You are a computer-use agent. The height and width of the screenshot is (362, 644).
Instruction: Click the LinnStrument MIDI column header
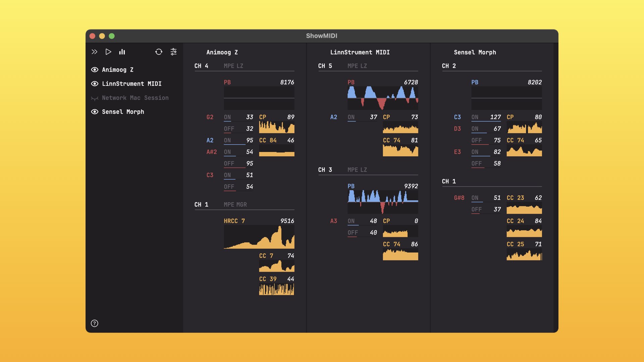point(360,52)
